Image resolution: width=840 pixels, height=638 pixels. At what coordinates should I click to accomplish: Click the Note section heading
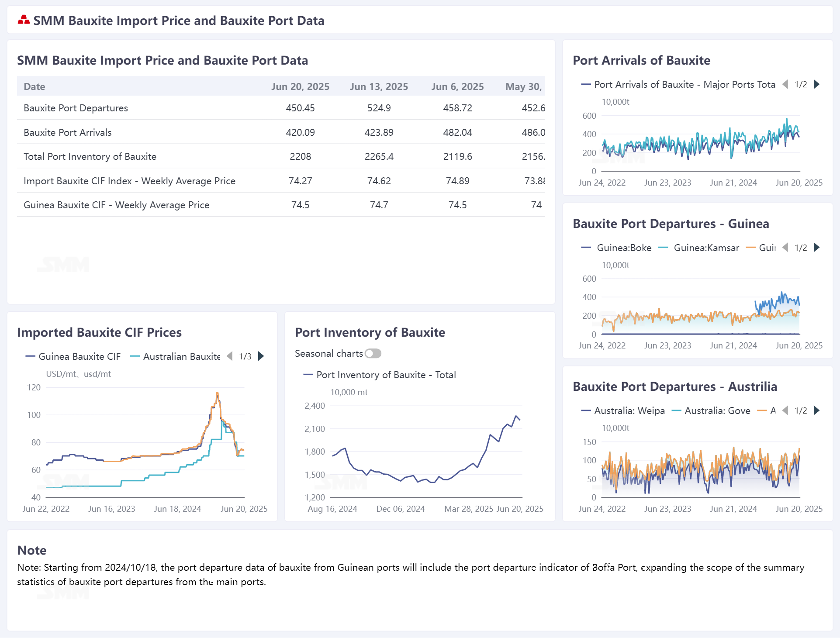32,550
